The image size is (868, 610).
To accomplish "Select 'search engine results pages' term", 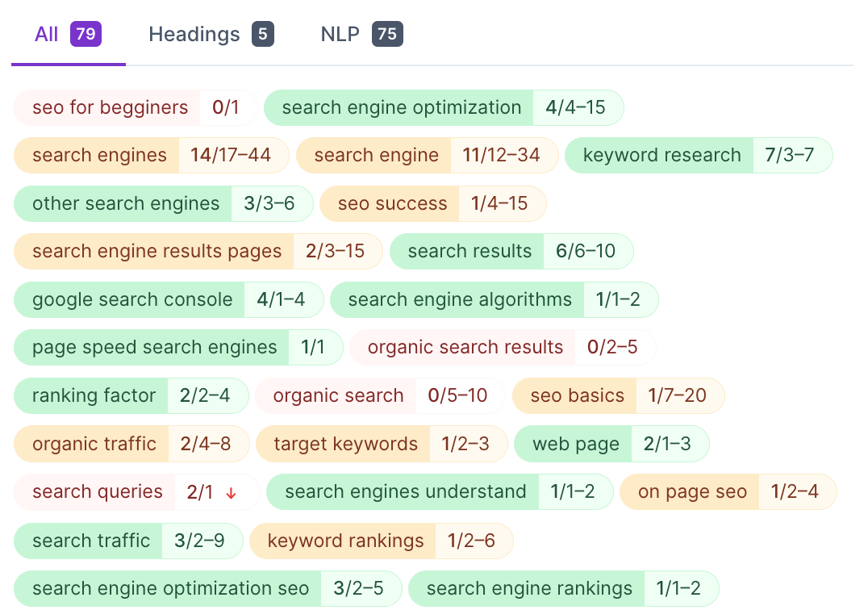I will pyautogui.click(x=156, y=252).
